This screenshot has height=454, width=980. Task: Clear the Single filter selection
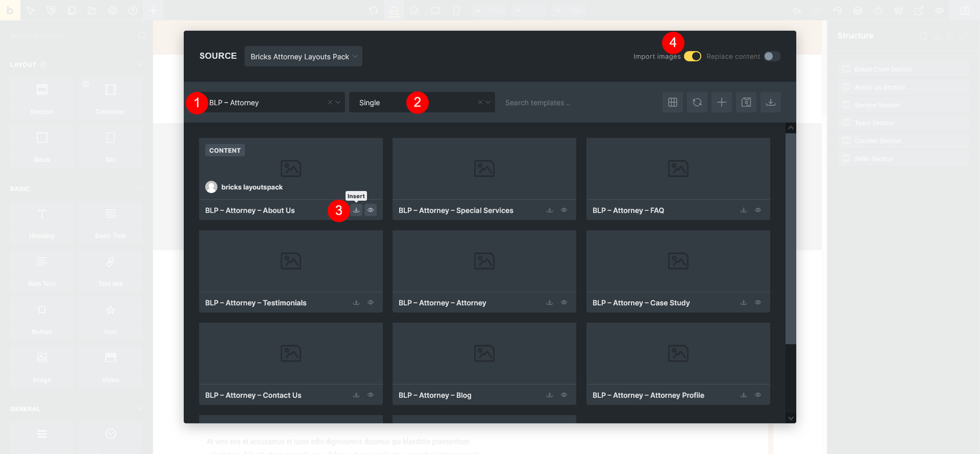pos(480,102)
